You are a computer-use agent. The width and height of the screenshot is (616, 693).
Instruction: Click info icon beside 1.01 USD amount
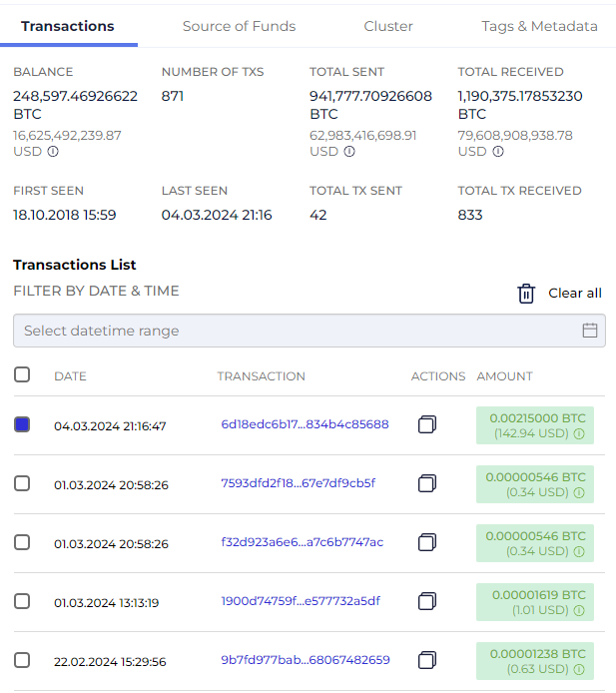coord(579,610)
